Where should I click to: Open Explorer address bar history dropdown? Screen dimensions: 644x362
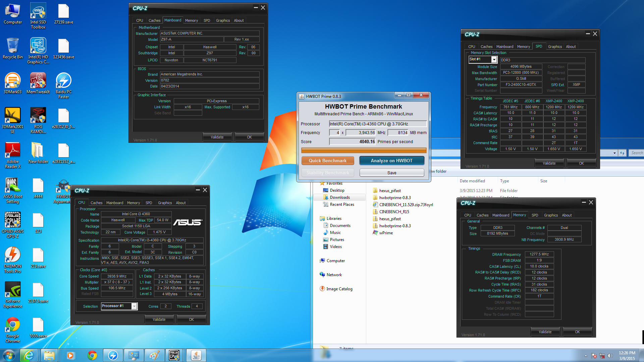tap(614, 153)
